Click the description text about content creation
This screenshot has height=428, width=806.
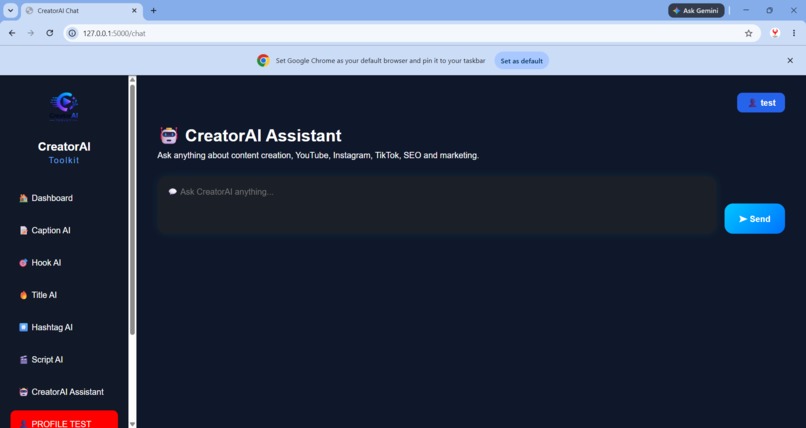coord(318,155)
